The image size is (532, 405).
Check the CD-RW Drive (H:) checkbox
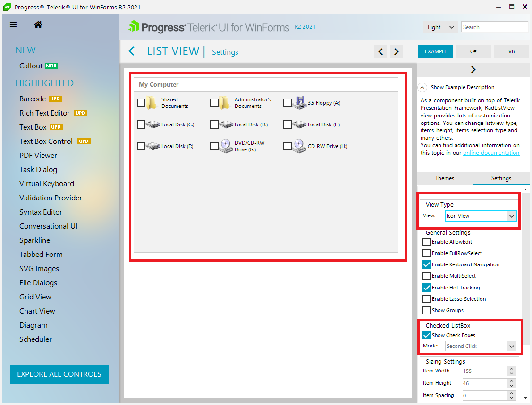click(x=287, y=146)
